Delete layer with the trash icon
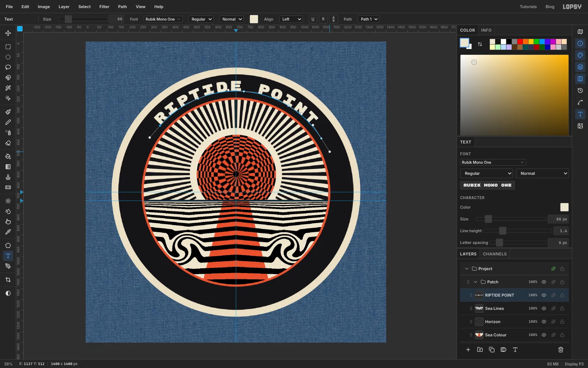Image resolution: width=588 pixels, height=368 pixels. (561, 350)
